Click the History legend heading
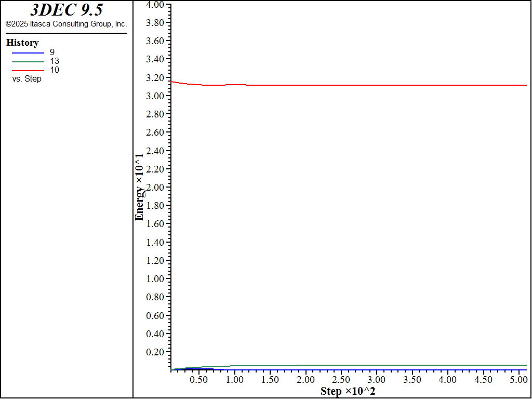Screen dimensions: 532x399 pyautogui.click(x=22, y=43)
